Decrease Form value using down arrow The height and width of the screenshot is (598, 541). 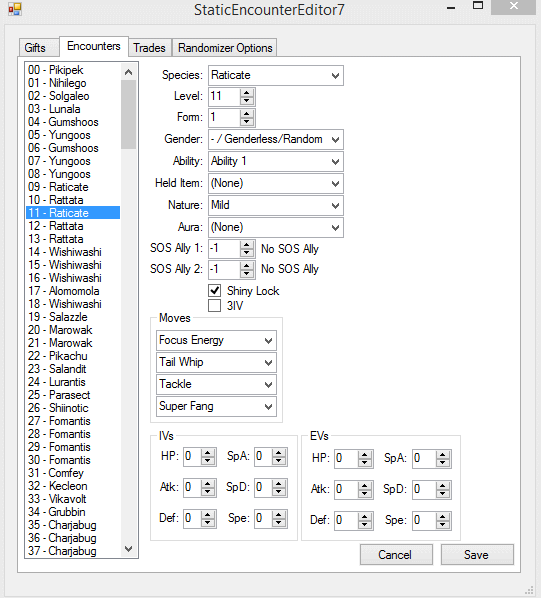(x=247, y=122)
